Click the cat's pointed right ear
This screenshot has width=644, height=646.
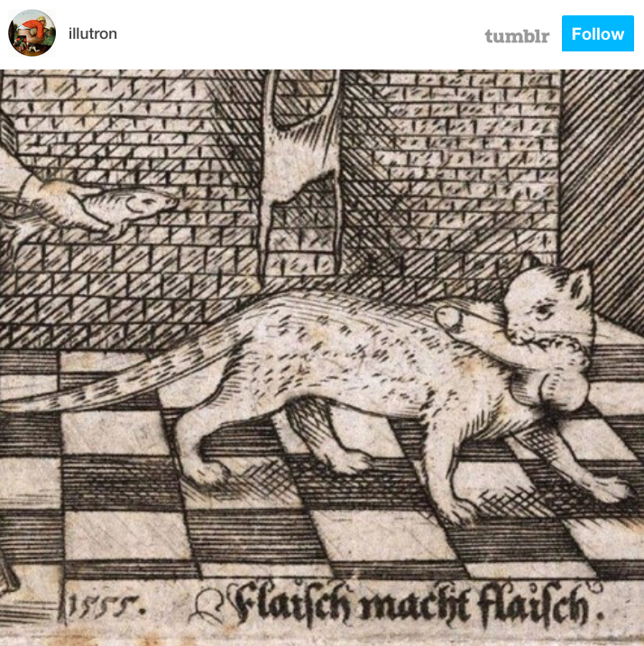pyautogui.click(x=580, y=285)
